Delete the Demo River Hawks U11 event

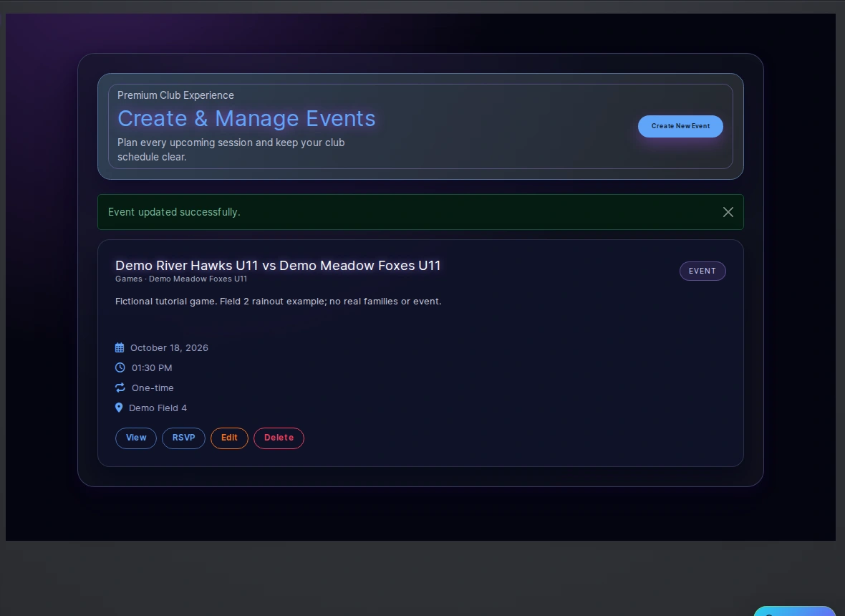tap(279, 438)
